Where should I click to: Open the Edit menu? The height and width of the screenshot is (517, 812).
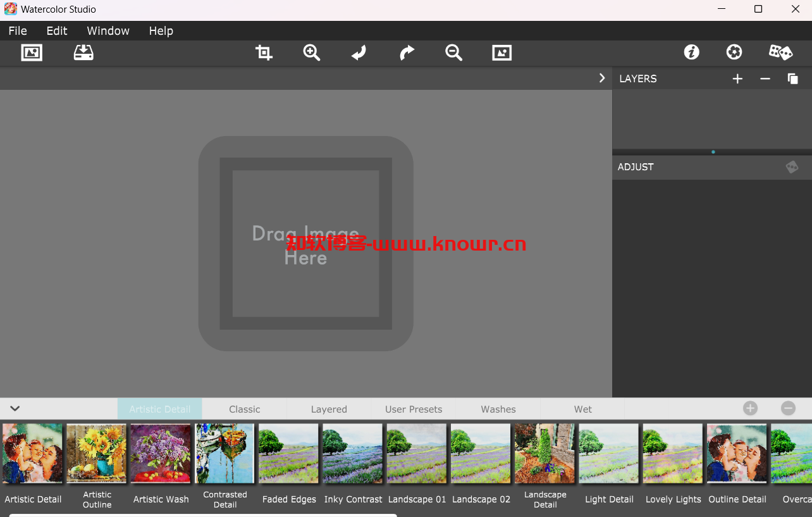(x=57, y=31)
